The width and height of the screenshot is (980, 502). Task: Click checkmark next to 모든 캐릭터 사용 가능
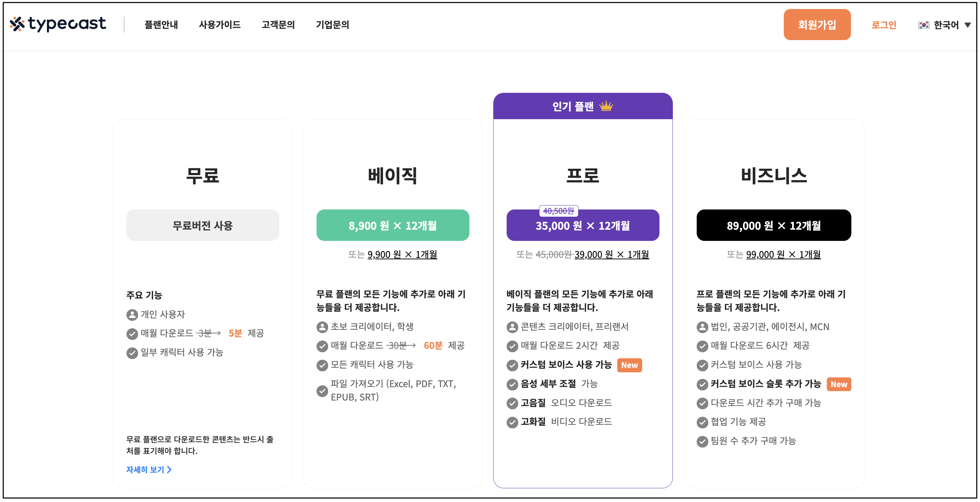click(322, 365)
